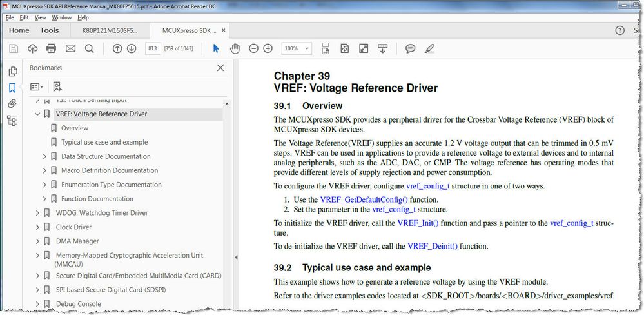The height and width of the screenshot is (315, 644).
Task: Select Typical use case and example bookmark
Action: coord(104,142)
